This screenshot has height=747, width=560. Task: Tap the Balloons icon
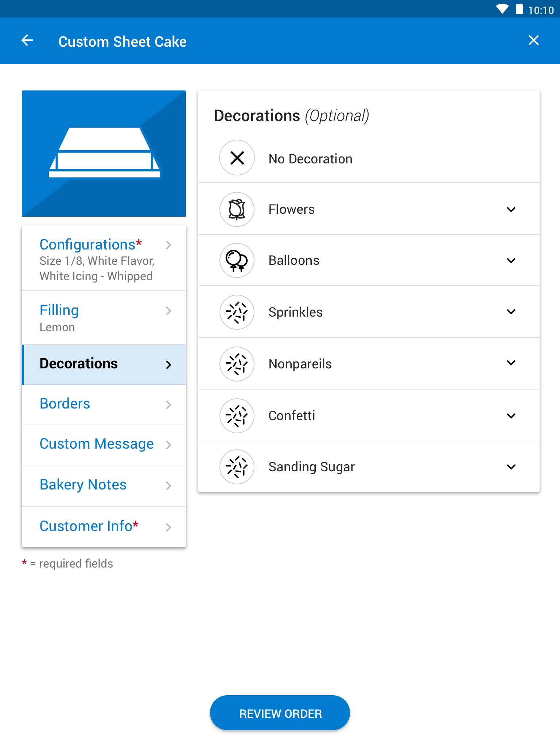[x=237, y=260]
